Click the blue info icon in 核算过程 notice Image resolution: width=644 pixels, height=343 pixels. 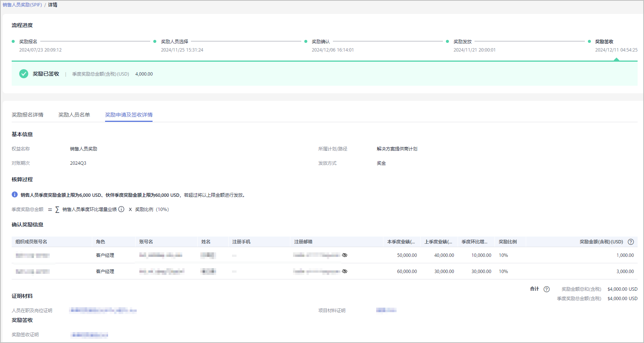[15, 194]
